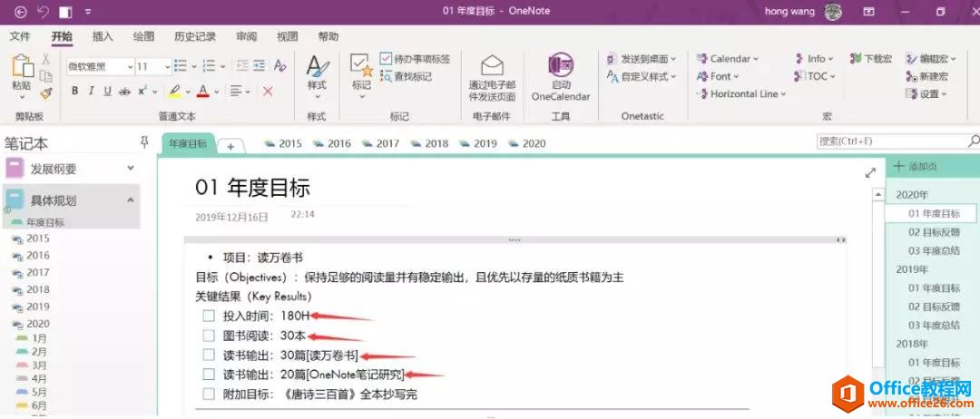Click the email page envelope icon
Image resolution: width=980 pixels, height=419 pixels.
tap(492, 65)
